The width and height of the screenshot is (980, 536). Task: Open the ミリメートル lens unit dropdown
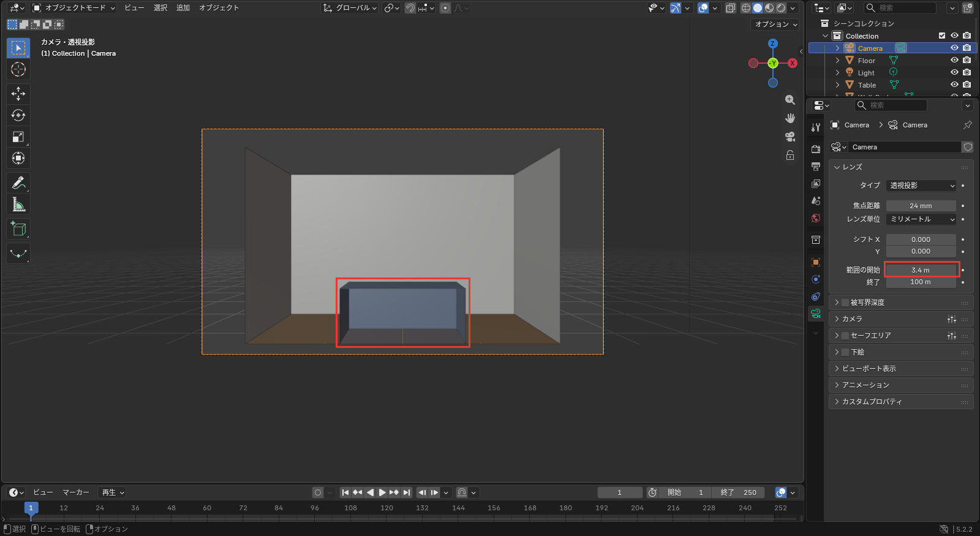[x=921, y=219]
